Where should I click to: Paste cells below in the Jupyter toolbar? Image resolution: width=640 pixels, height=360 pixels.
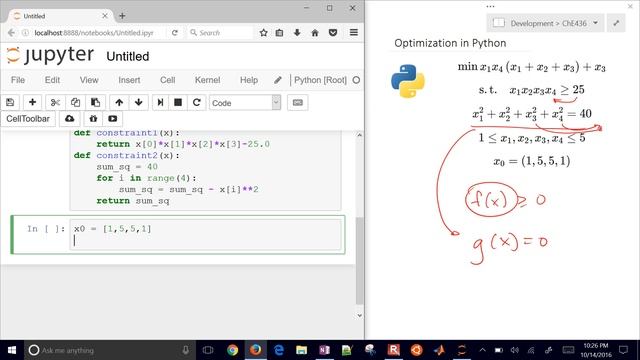(96, 102)
